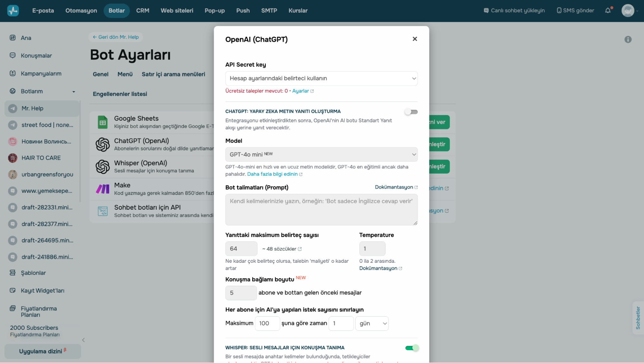Open the API Secret key dropdown
This screenshot has height=363, width=644.
(x=321, y=79)
